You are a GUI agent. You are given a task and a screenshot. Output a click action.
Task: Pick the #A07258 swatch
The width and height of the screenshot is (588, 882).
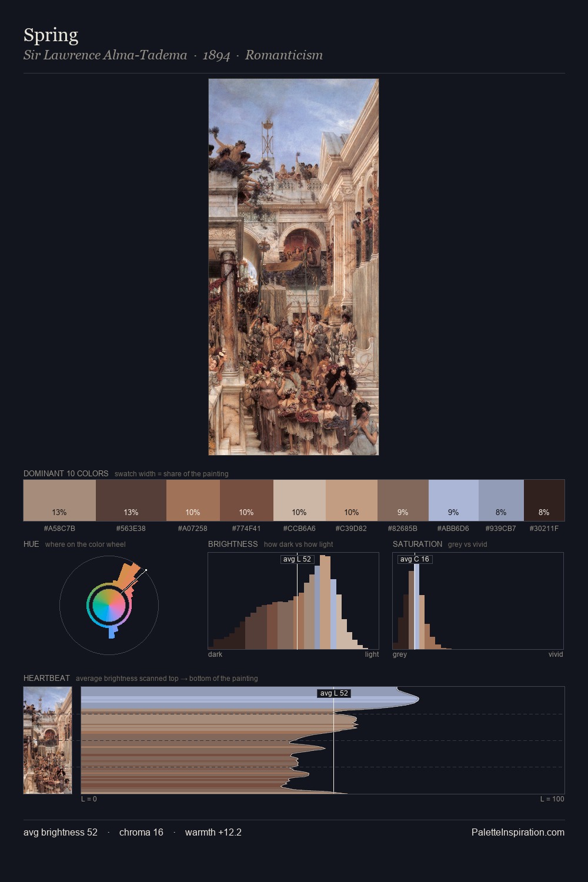point(193,500)
